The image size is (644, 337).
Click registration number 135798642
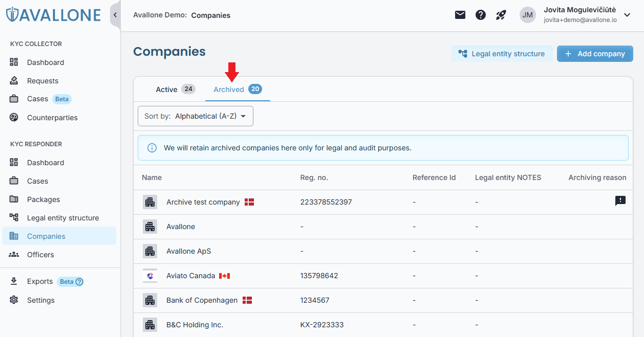tap(319, 276)
